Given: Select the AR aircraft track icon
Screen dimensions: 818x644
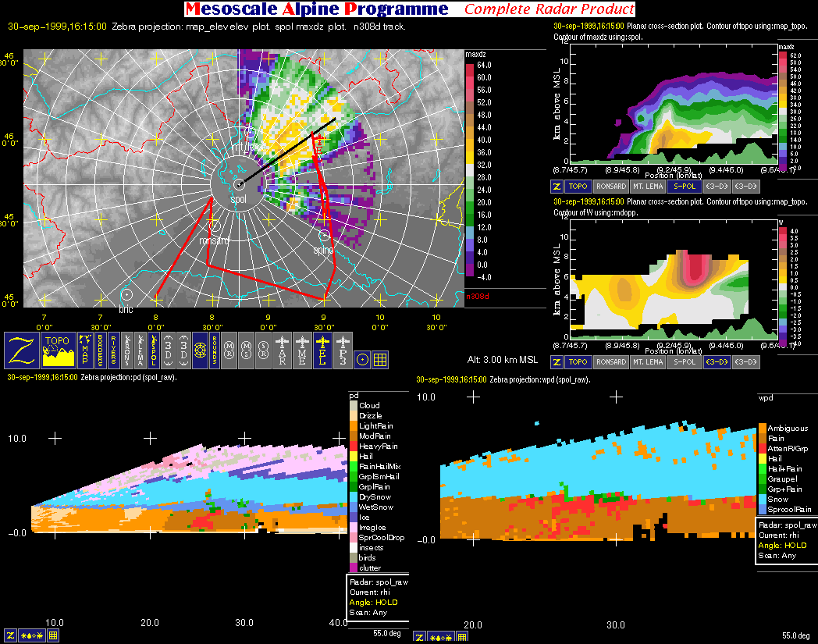Looking at the screenshot, I should click(282, 350).
